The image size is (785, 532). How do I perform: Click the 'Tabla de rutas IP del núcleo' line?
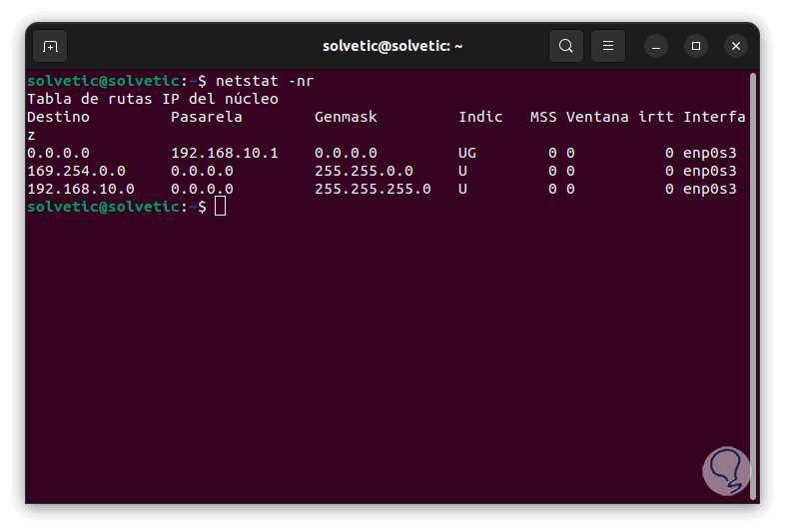(153, 99)
